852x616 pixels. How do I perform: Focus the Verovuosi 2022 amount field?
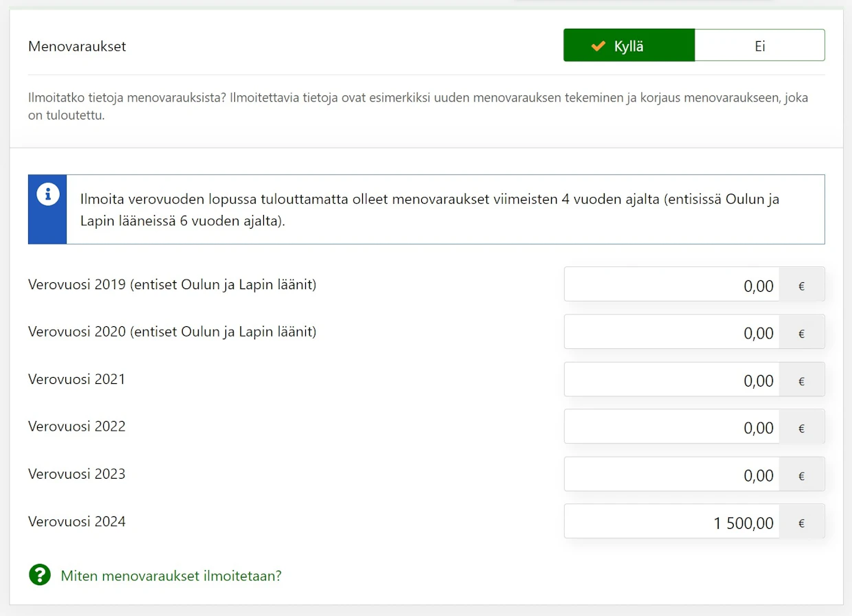point(672,426)
